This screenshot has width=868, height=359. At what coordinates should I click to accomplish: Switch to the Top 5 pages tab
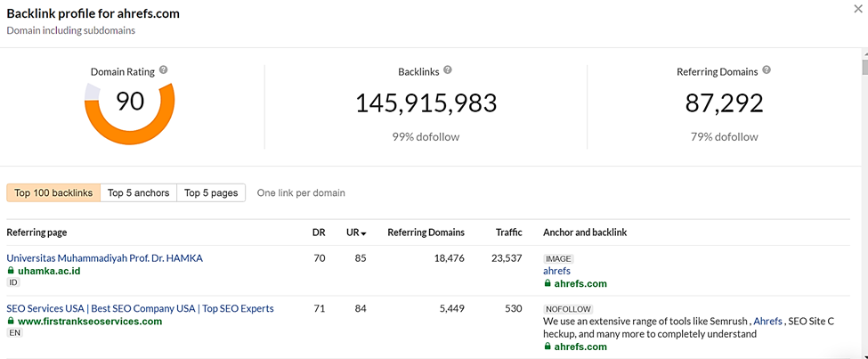point(211,192)
